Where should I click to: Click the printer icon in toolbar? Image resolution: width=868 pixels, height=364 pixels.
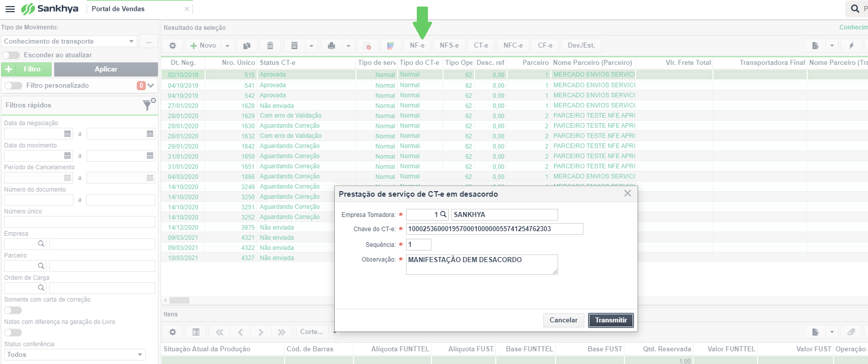[x=331, y=46]
